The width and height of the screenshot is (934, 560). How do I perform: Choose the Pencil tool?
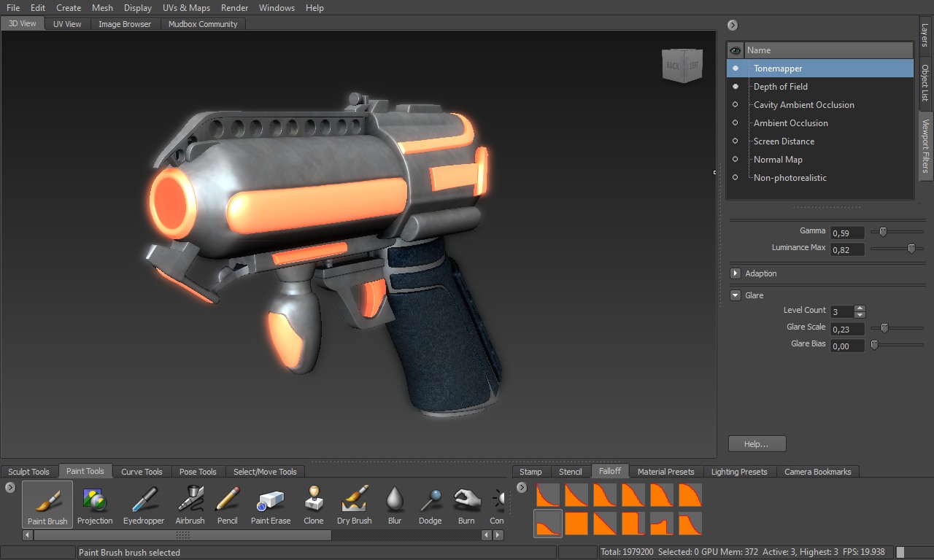[228, 505]
